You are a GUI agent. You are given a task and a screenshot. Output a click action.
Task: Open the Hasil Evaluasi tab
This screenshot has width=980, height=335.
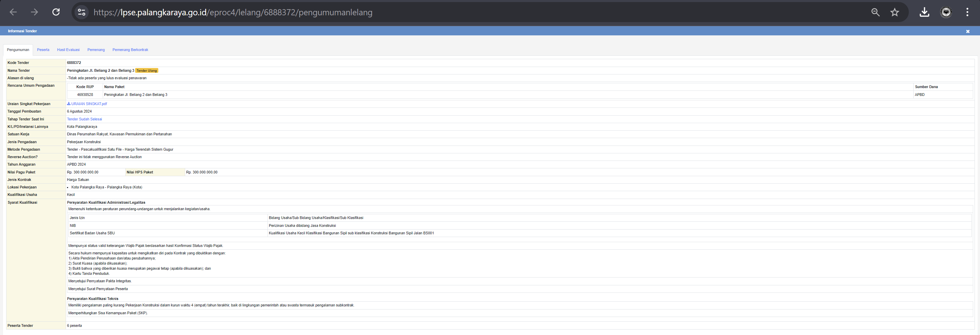(68, 50)
